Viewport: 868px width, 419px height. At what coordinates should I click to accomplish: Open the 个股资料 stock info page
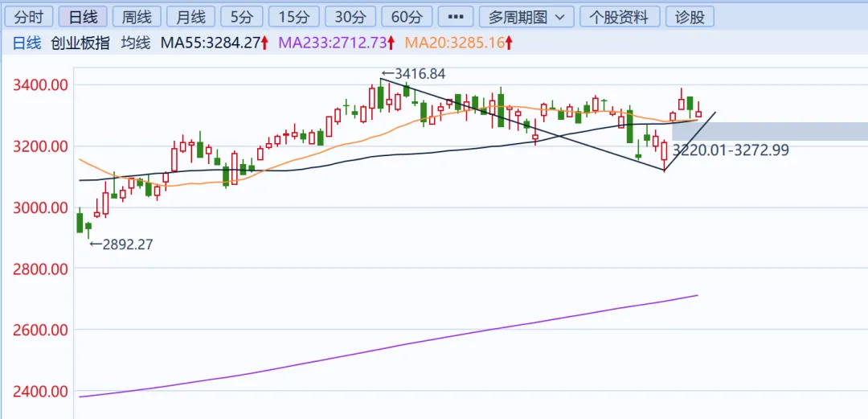[619, 17]
